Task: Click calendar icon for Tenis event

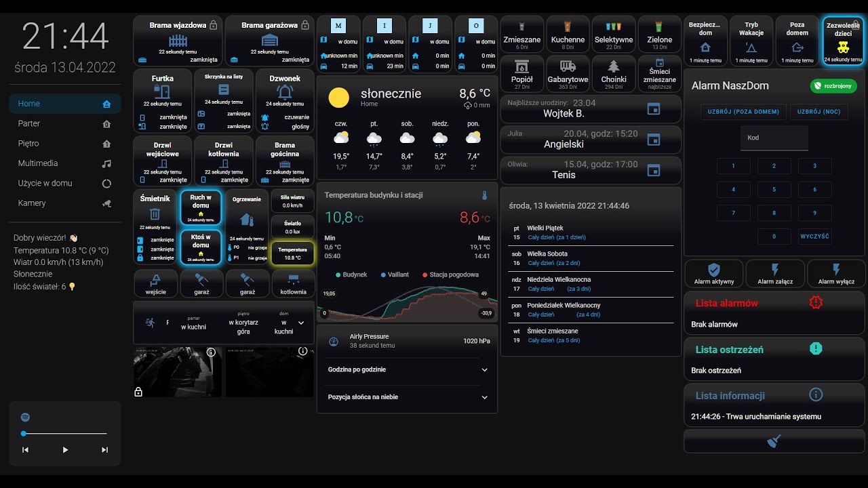Action: 654,170
